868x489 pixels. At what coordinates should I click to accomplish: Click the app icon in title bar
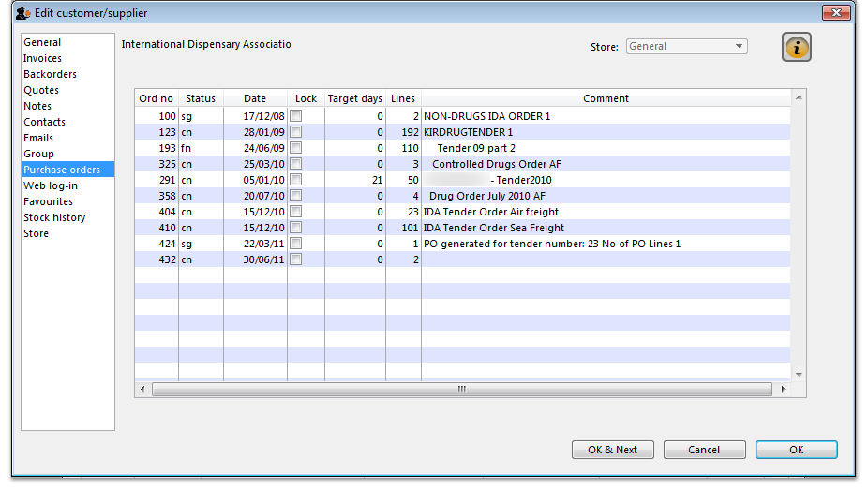pyautogui.click(x=22, y=13)
